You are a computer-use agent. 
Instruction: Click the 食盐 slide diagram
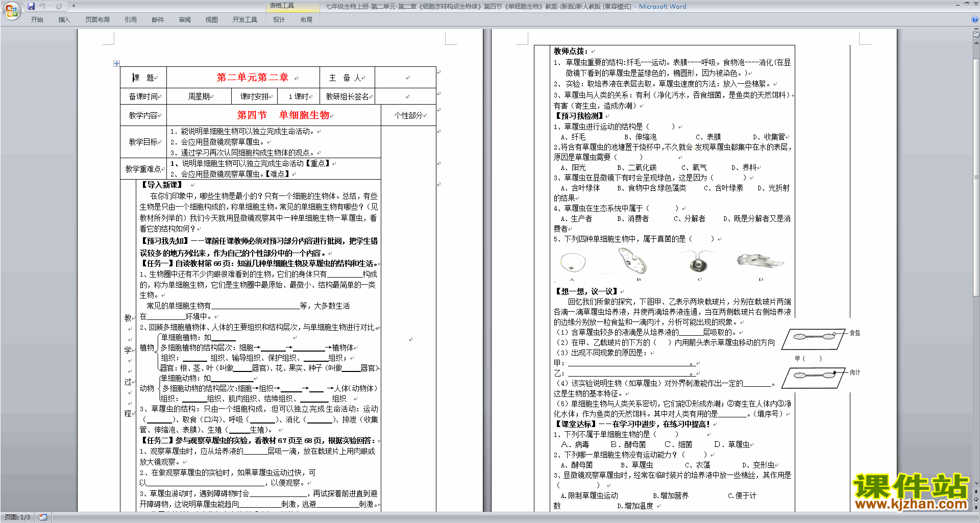[815, 338]
